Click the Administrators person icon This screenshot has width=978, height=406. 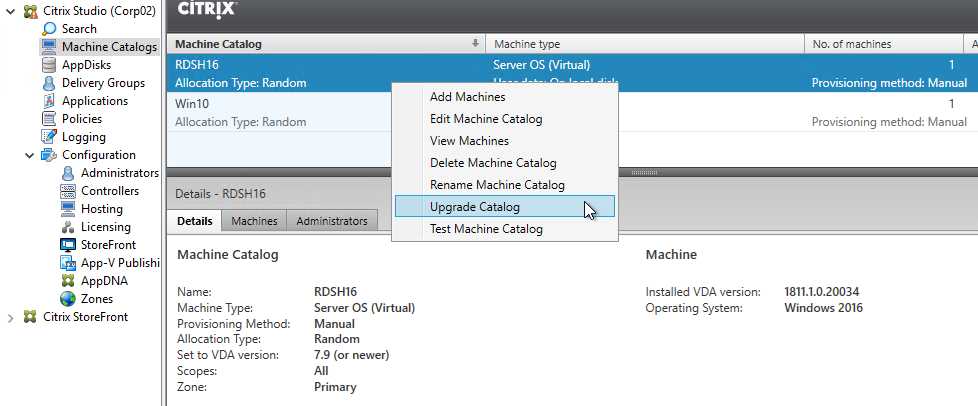click(x=68, y=173)
